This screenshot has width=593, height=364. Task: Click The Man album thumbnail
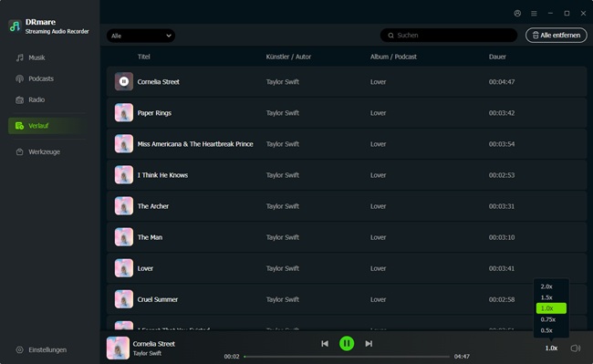coord(124,237)
